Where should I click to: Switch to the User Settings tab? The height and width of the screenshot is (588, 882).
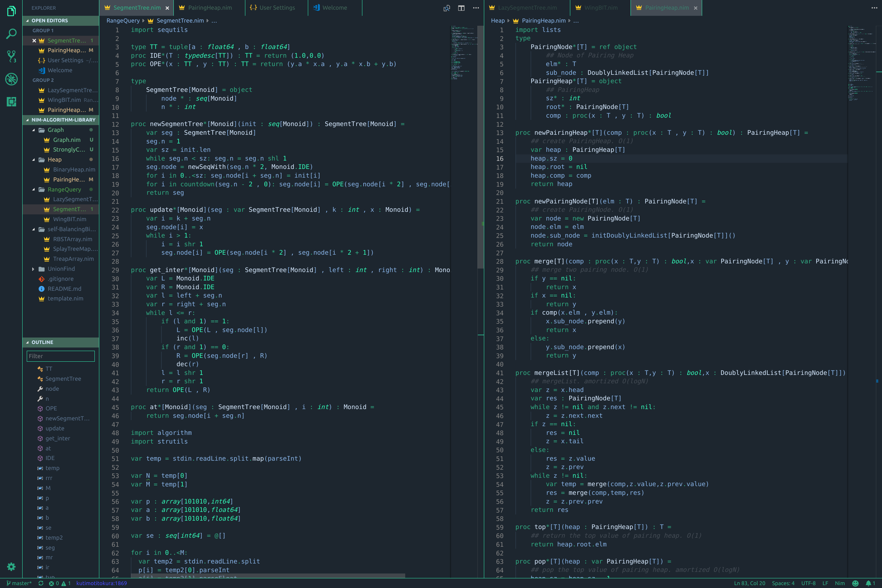(277, 8)
